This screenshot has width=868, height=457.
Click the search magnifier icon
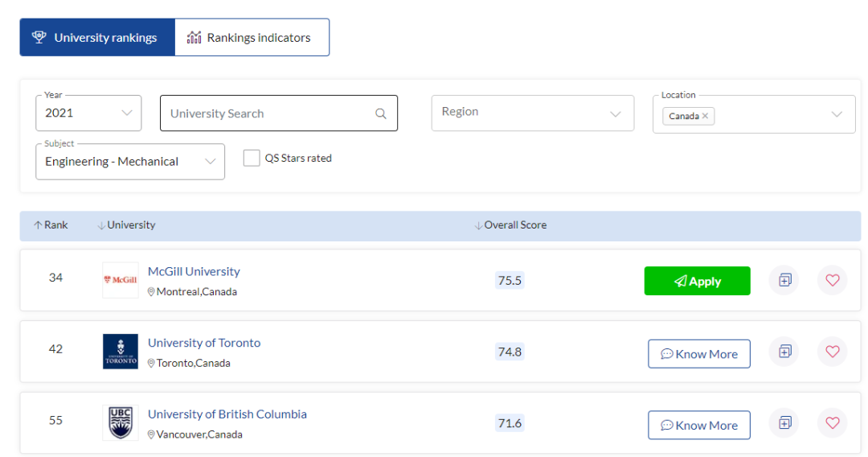(x=381, y=113)
